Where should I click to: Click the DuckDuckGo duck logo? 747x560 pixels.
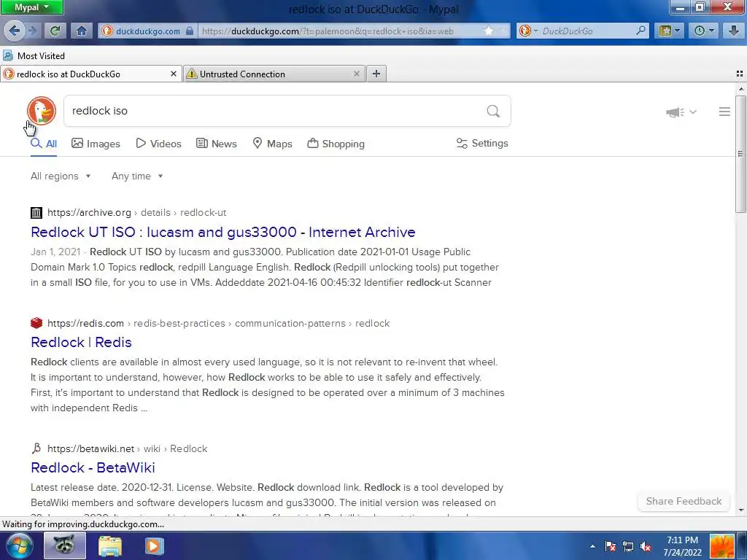coord(42,111)
